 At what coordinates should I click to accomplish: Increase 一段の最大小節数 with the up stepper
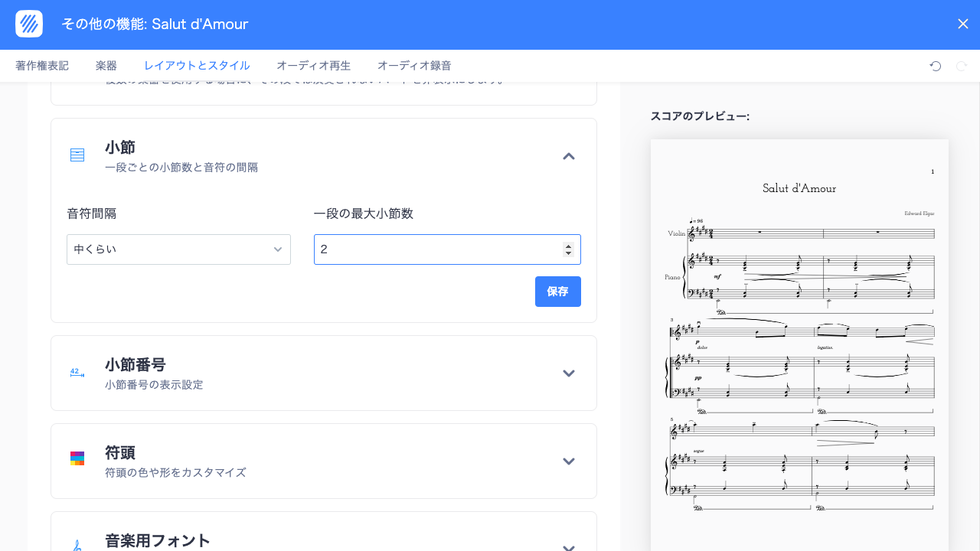(x=568, y=244)
